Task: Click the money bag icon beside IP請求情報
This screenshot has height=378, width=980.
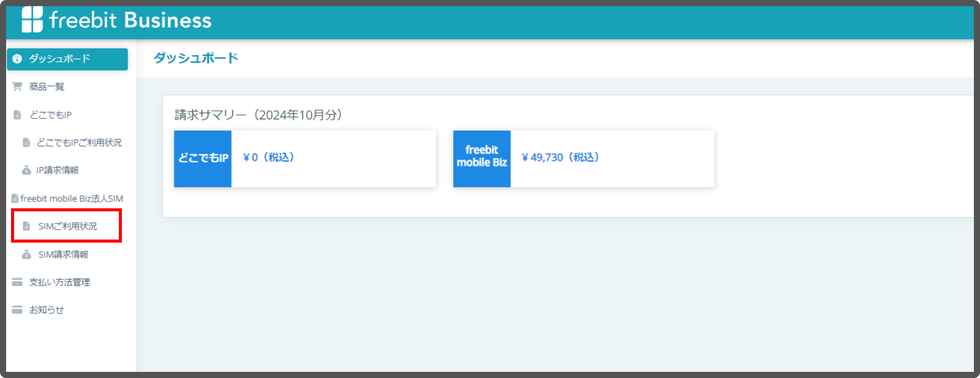Action: coord(26,170)
